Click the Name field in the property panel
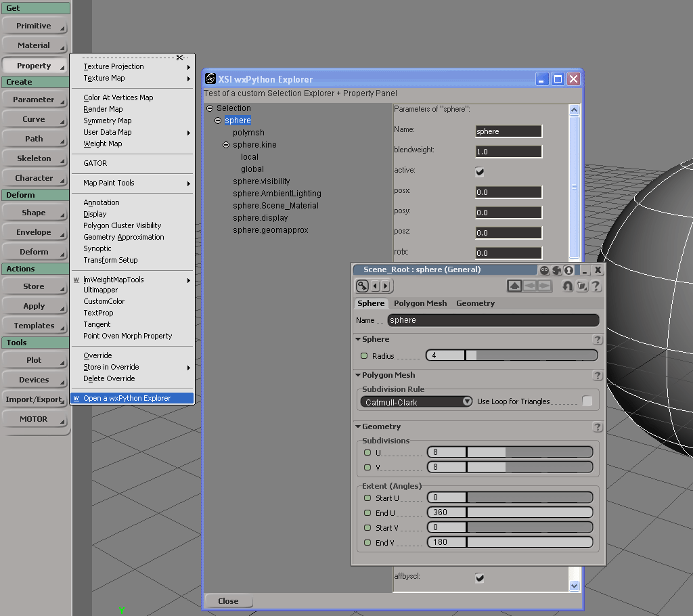The image size is (693, 616). click(x=493, y=320)
